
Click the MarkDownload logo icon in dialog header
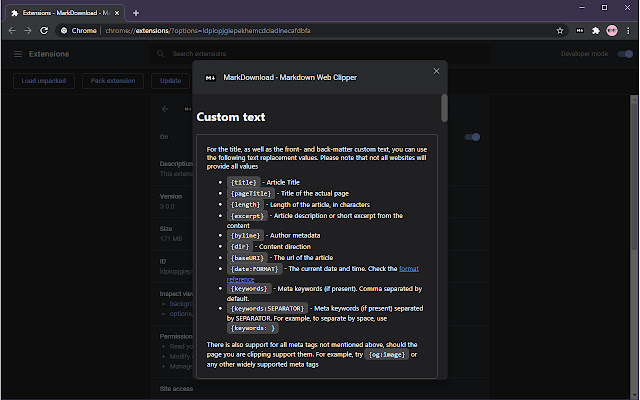coord(210,77)
